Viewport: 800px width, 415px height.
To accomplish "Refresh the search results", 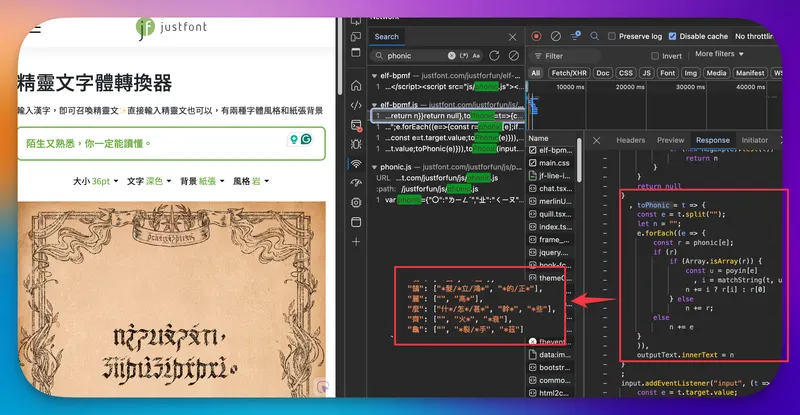I will [x=494, y=56].
